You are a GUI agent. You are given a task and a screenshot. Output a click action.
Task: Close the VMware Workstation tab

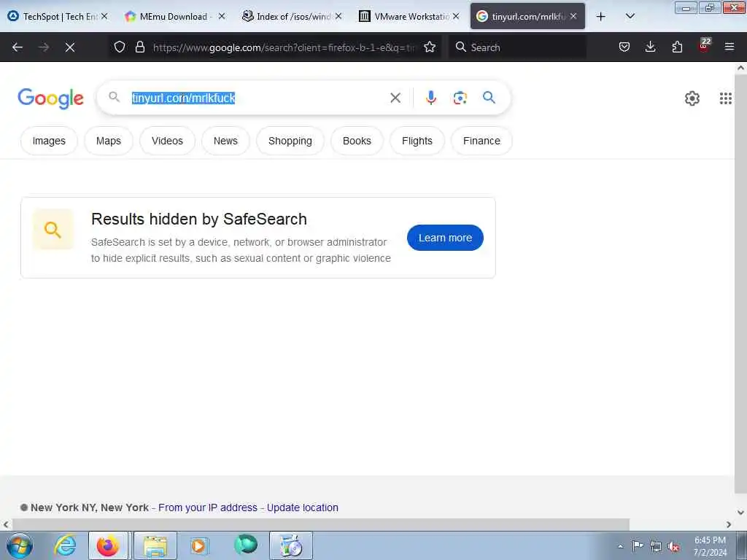tap(456, 16)
